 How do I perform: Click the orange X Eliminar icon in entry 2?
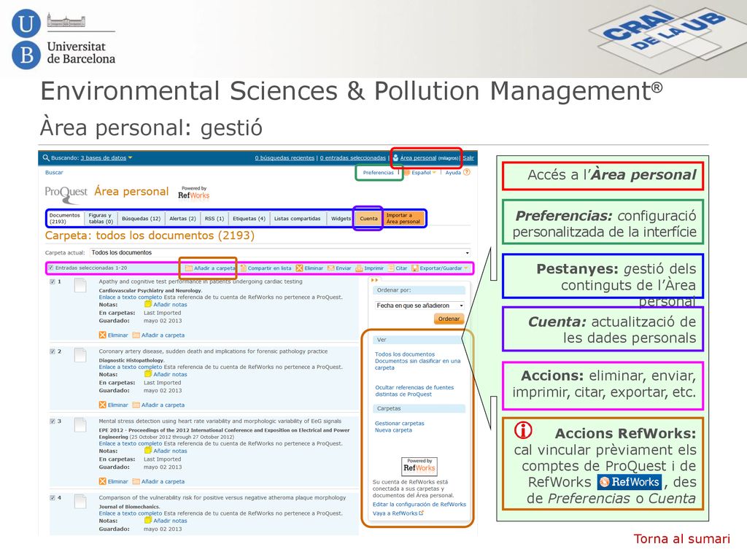tap(102, 405)
